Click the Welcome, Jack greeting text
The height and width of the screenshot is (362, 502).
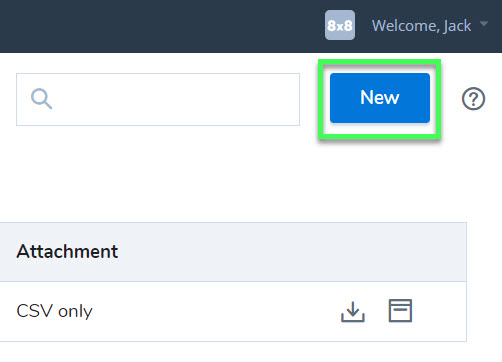click(422, 26)
